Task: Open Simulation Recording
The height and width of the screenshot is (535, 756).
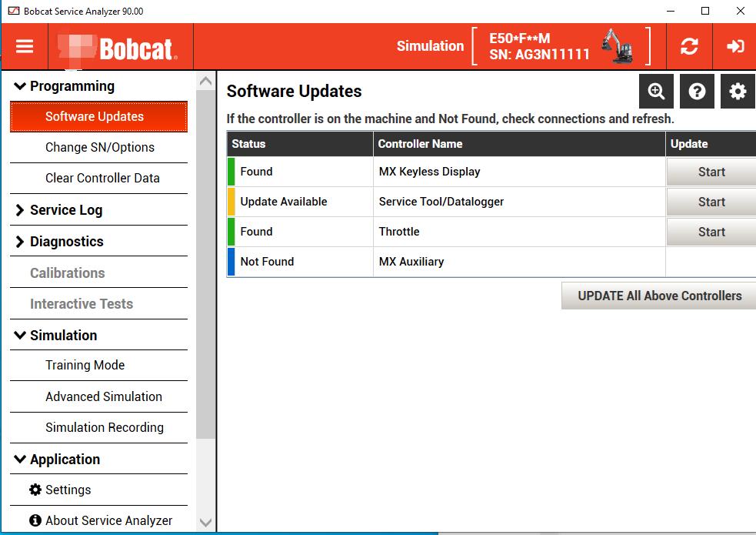Action: [x=99, y=427]
